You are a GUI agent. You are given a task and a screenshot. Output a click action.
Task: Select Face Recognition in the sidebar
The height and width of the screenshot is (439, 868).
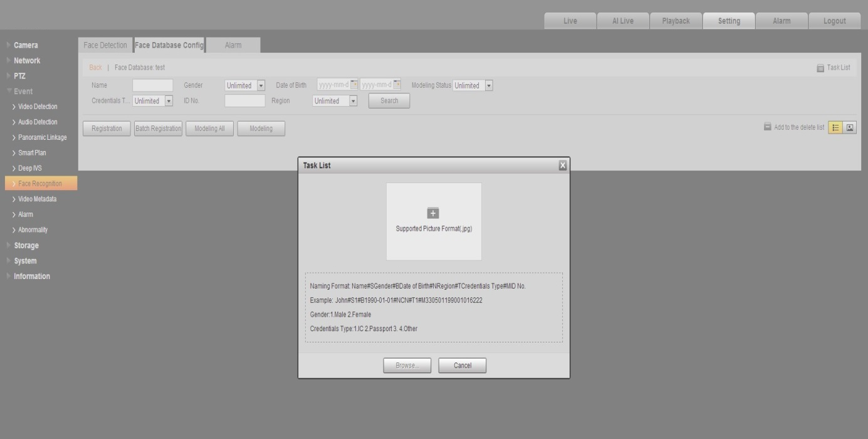[x=40, y=183]
